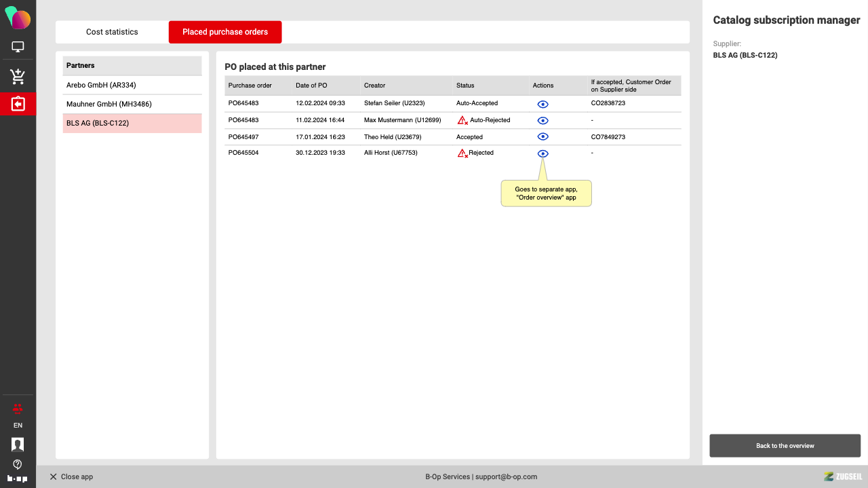Click eye icon for order PO645504
The height and width of the screenshot is (488, 868).
pyautogui.click(x=542, y=153)
